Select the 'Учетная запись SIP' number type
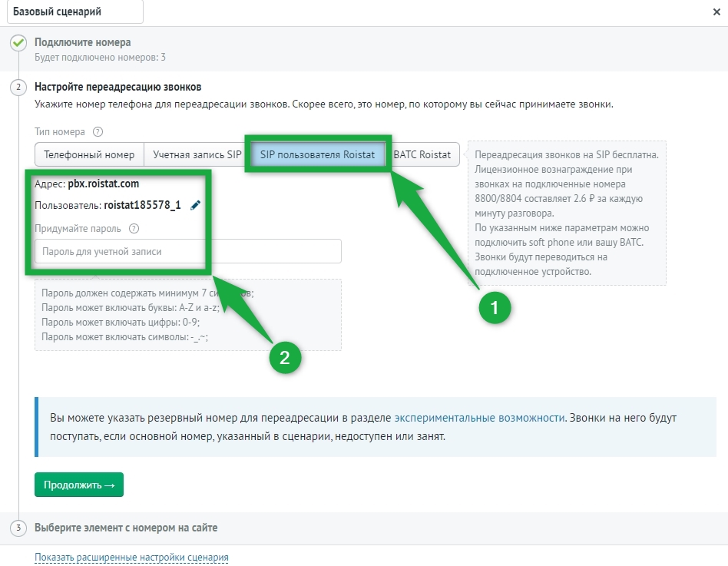Screen dimensions: 728x566 point(197,154)
